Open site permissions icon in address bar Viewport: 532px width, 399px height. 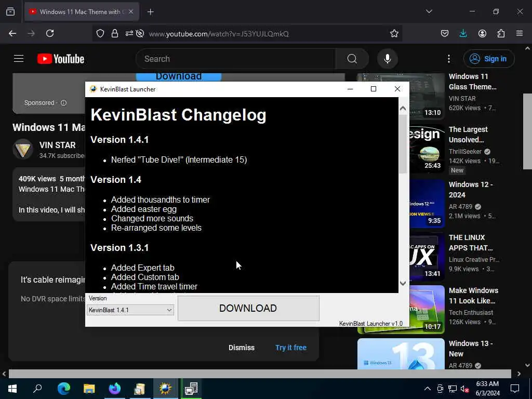tap(129, 33)
